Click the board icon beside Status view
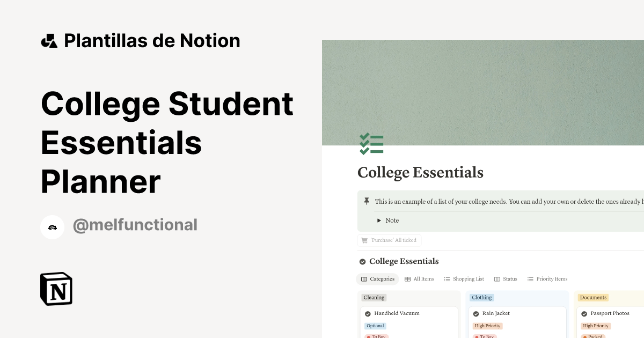Image resolution: width=644 pixels, height=338 pixels. [497, 279]
